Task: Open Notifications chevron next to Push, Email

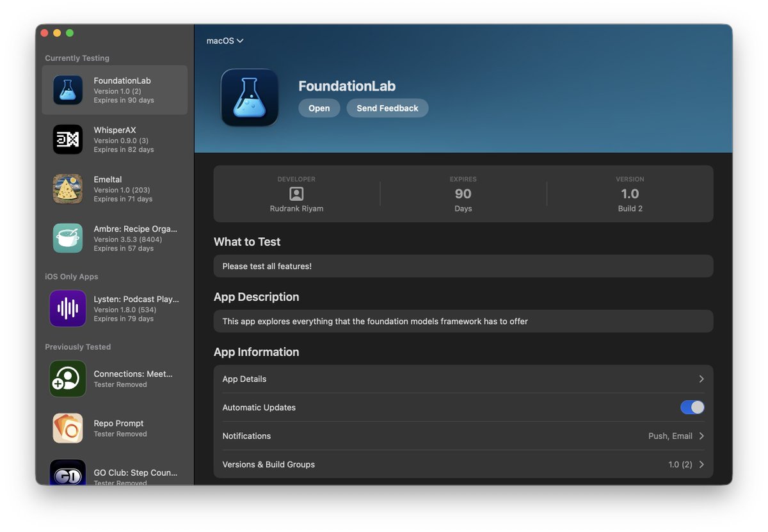Action: [701, 436]
